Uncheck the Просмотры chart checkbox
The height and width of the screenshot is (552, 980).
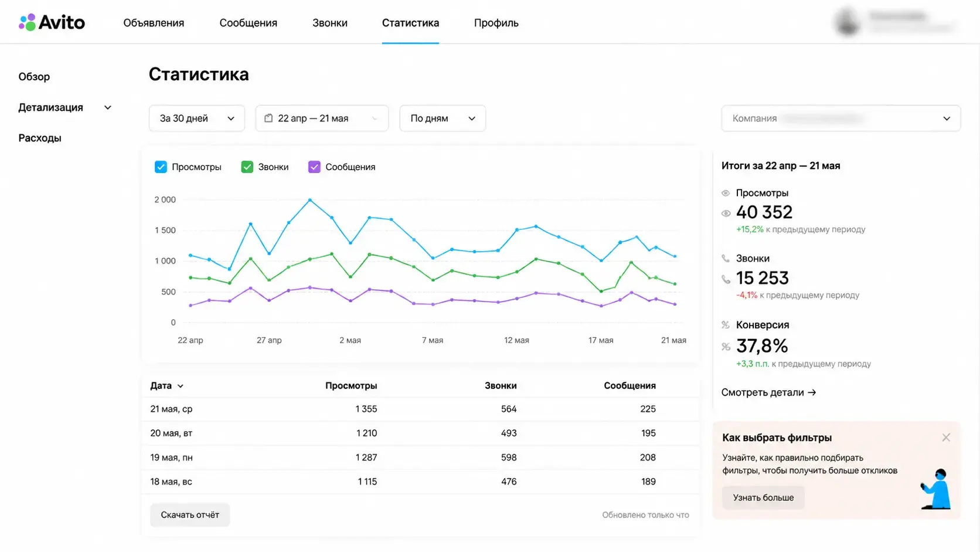(161, 167)
